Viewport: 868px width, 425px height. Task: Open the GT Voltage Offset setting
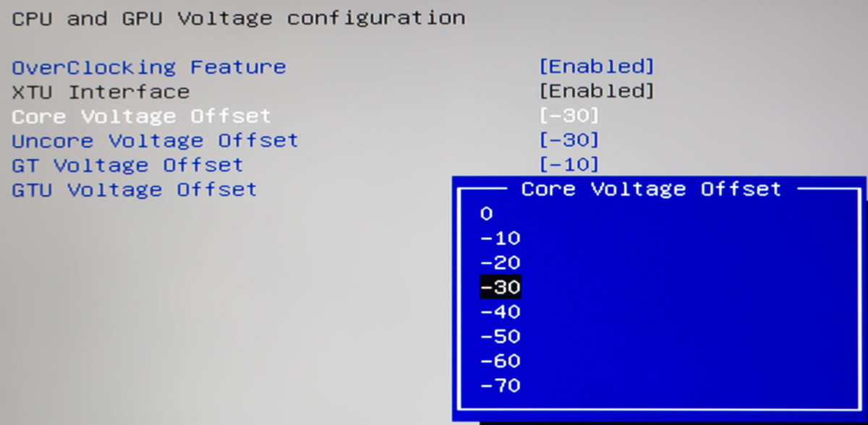[x=127, y=165]
